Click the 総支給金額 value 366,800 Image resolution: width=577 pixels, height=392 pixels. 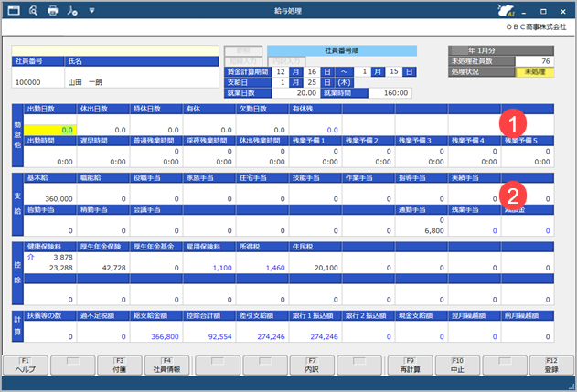165,336
